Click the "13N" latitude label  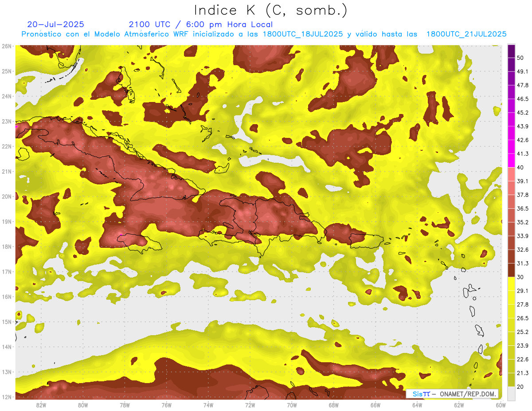click(7, 372)
